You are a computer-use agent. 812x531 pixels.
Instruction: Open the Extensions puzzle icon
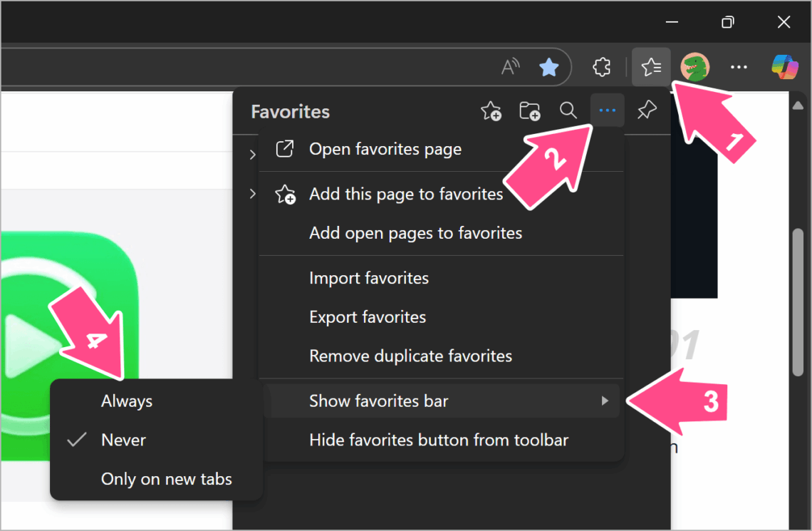[x=601, y=66]
